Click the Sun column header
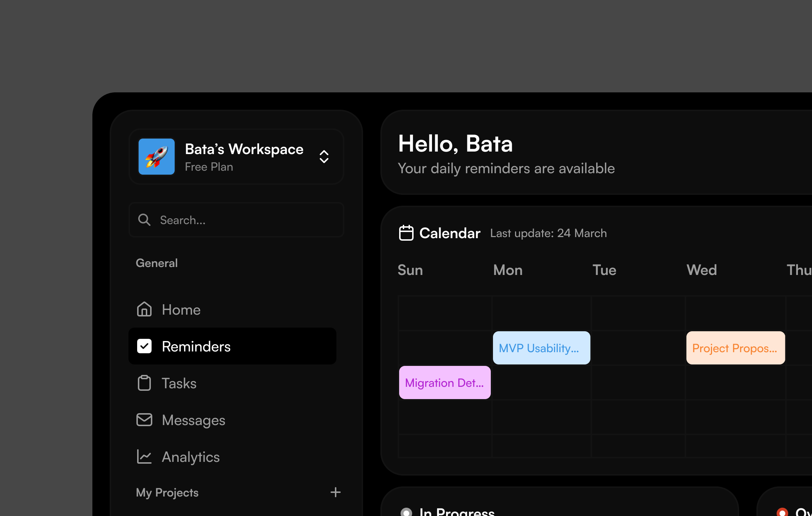Image resolution: width=812 pixels, height=516 pixels. pyautogui.click(x=410, y=270)
